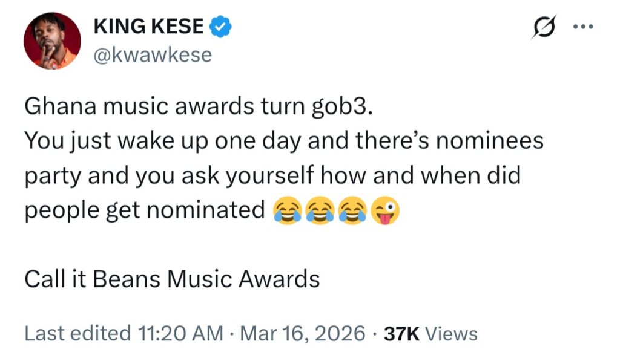Click the winking tongue-out emoji
Screen dimensions: 620x364
coord(386,210)
